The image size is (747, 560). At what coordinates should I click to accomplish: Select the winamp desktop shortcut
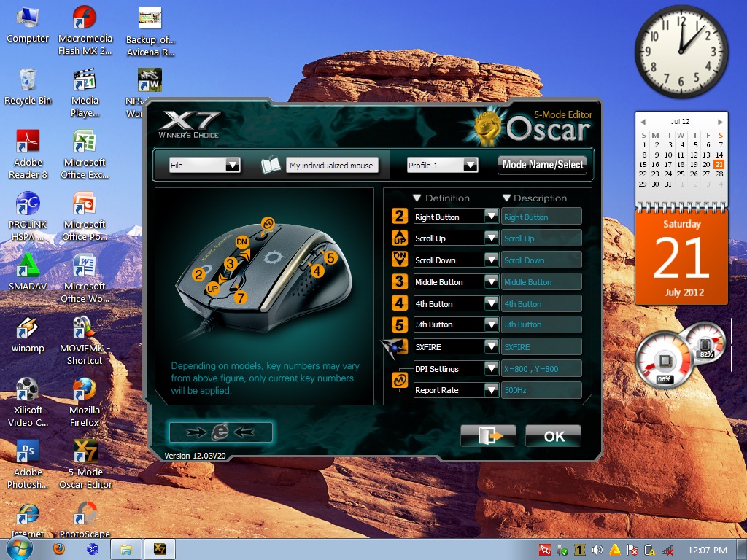(28, 334)
